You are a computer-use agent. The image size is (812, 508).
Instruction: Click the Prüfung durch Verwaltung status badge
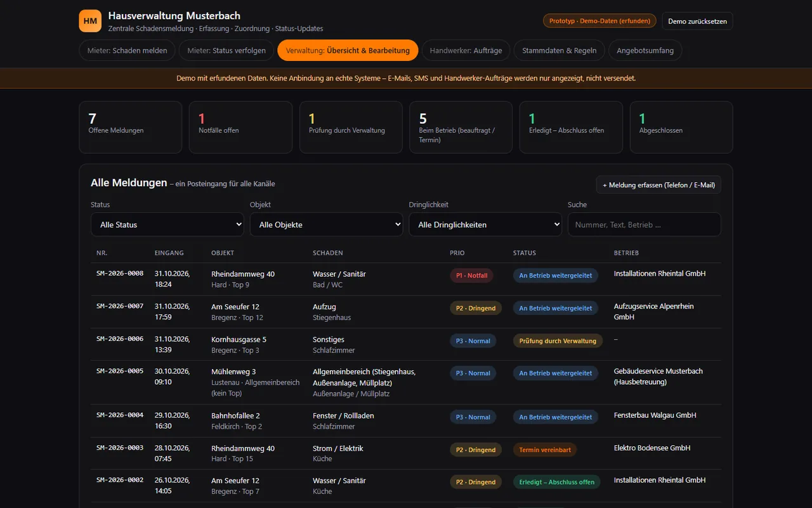(x=558, y=341)
